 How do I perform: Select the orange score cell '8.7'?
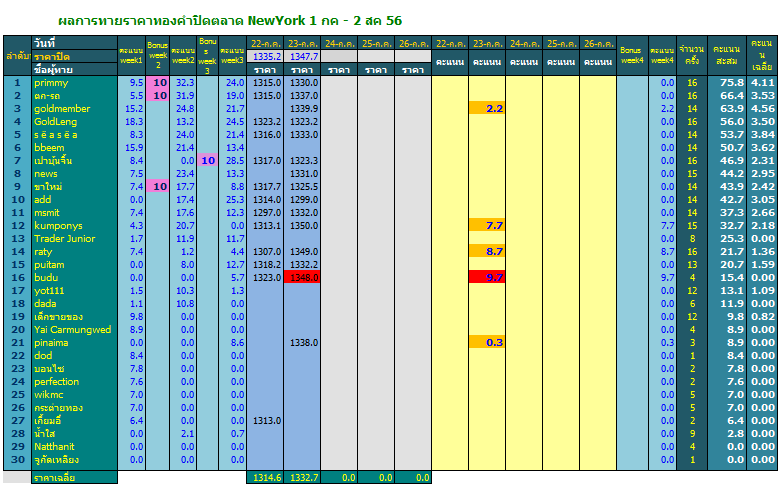coord(487,251)
